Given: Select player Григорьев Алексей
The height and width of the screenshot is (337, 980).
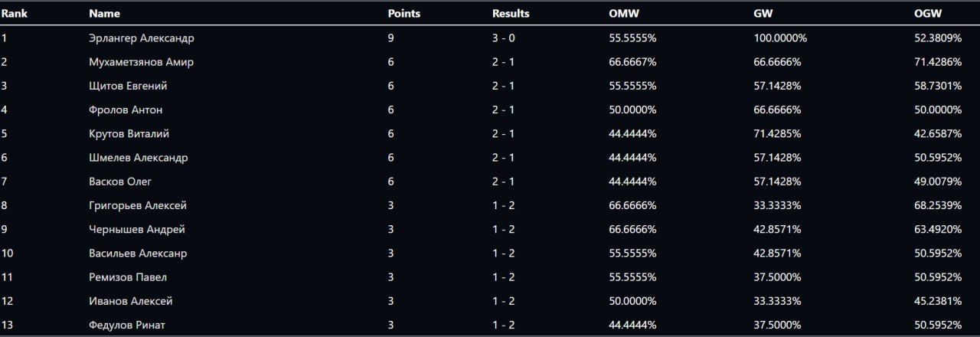Looking at the screenshot, I should (138, 205).
